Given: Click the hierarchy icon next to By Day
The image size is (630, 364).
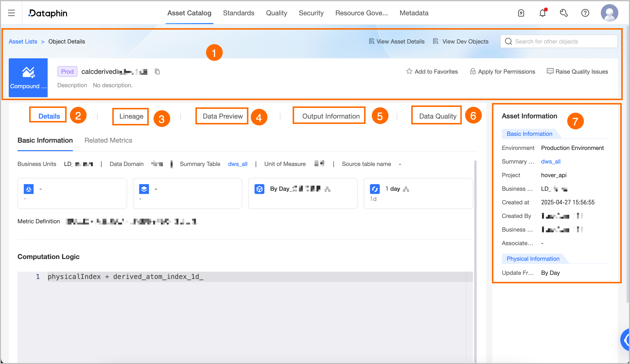Looking at the screenshot, I should coord(327,189).
